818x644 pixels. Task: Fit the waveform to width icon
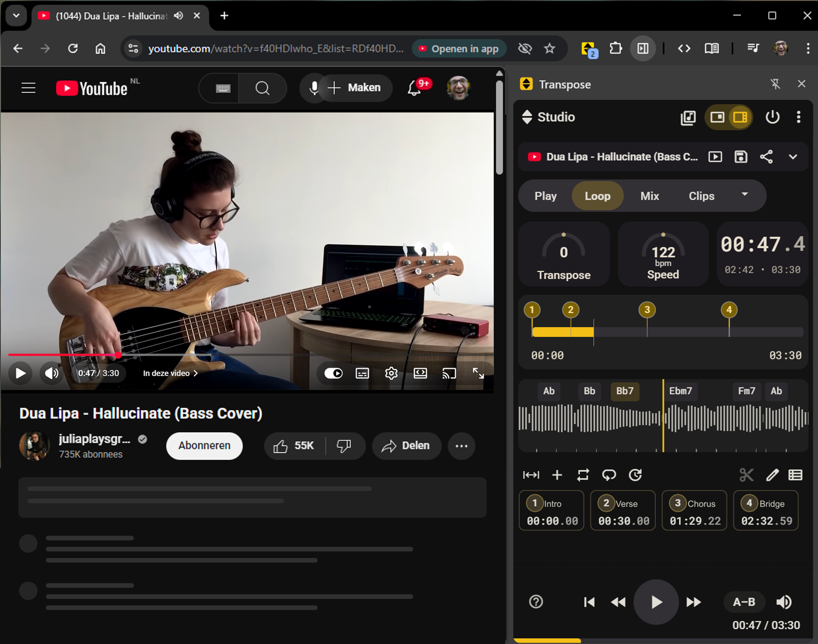click(x=531, y=475)
